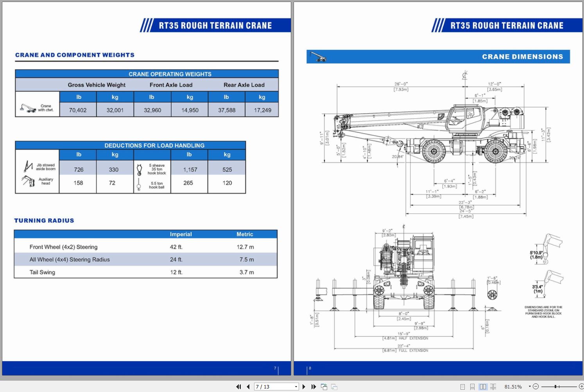The width and height of the screenshot is (584, 392).
Task: Click the previous view navigation icon
Action: [x=324, y=387]
